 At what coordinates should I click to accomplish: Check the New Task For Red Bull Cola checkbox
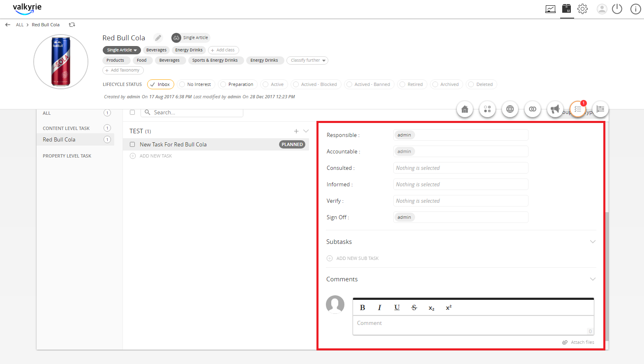[x=132, y=144]
